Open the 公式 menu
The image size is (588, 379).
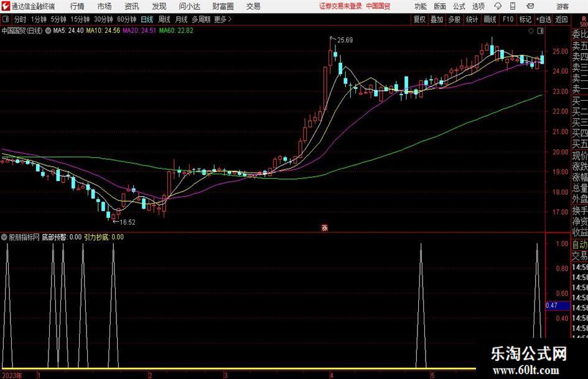point(459,6)
